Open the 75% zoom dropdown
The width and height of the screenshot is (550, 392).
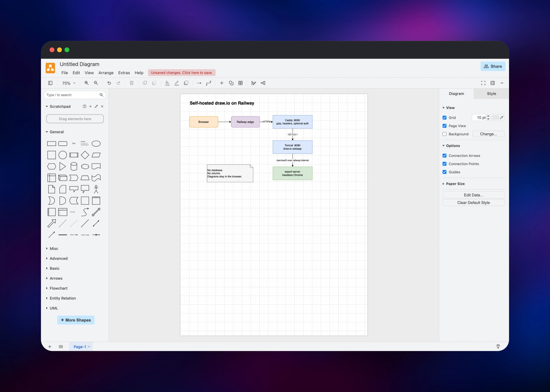tap(69, 83)
